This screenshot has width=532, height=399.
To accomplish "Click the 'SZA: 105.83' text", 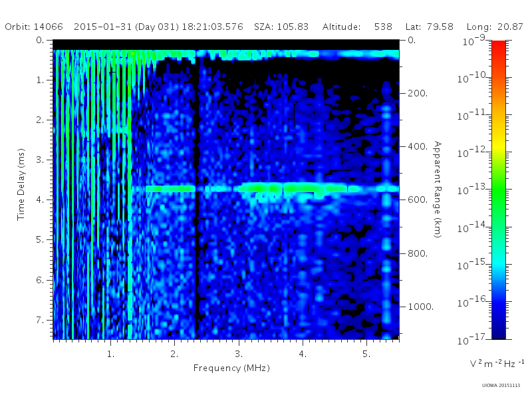I will tap(281, 27).
